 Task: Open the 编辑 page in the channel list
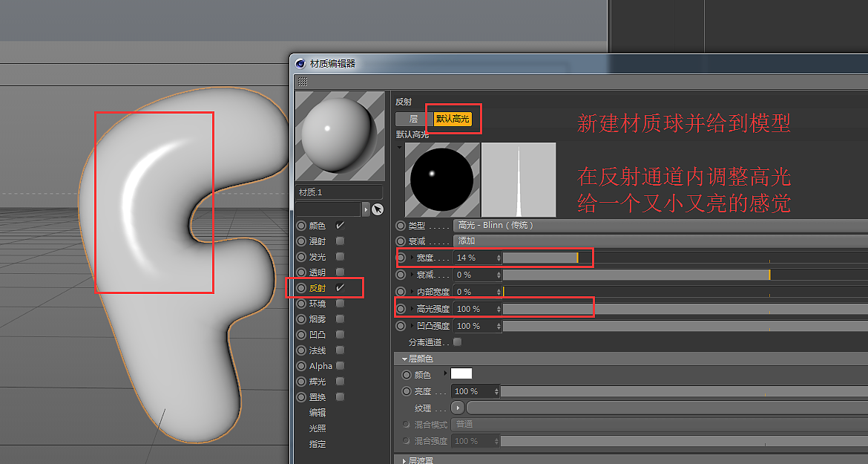[318, 413]
